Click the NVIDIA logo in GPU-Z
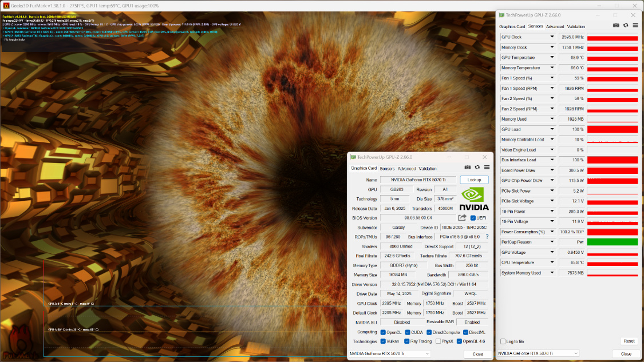The image size is (644, 362). [x=473, y=198]
